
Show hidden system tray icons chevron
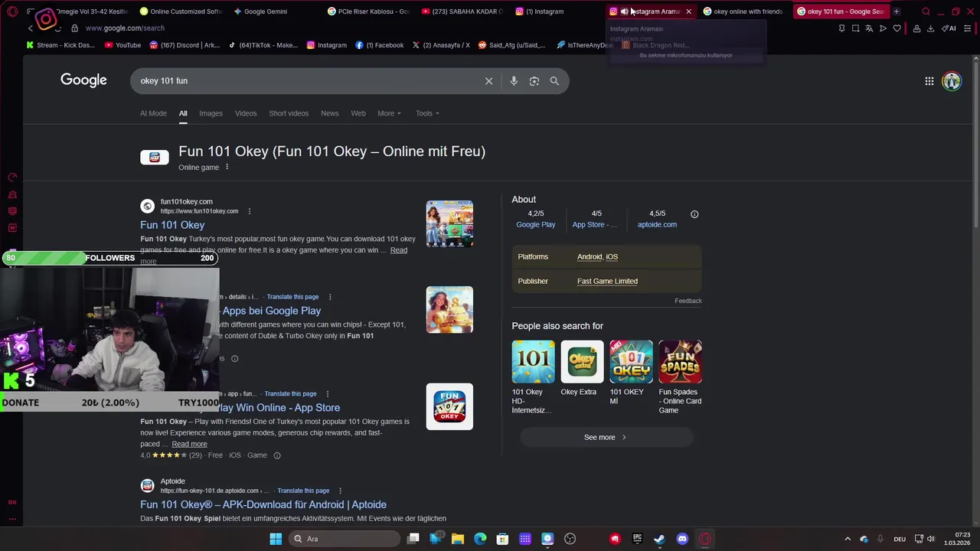(847, 539)
